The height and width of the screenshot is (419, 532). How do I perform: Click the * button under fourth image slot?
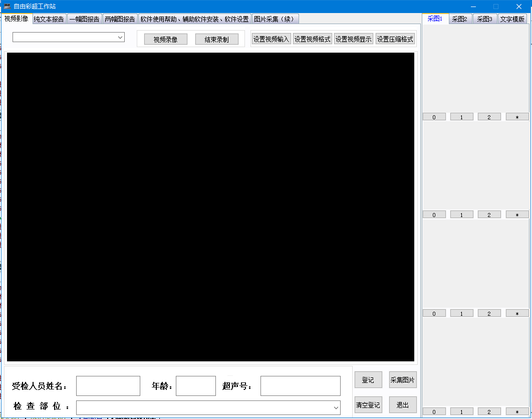[517, 411]
